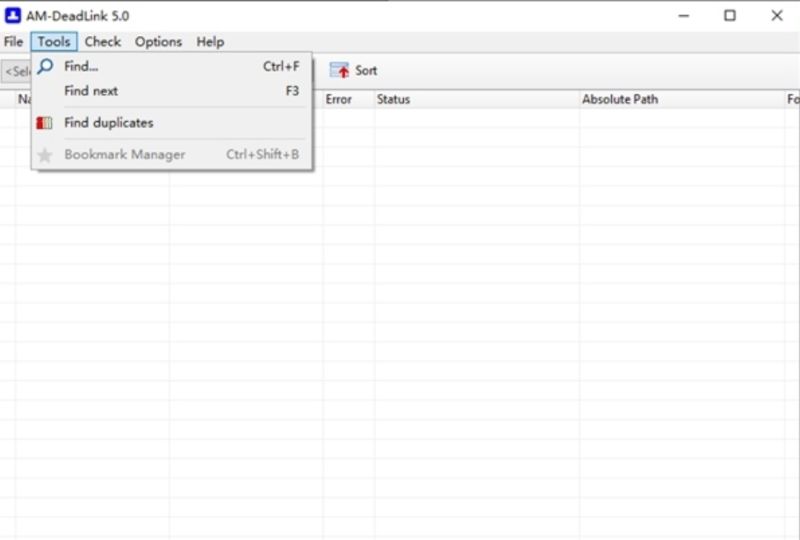Open the File menu
The height and width of the screenshot is (540, 800).
coord(13,42)
